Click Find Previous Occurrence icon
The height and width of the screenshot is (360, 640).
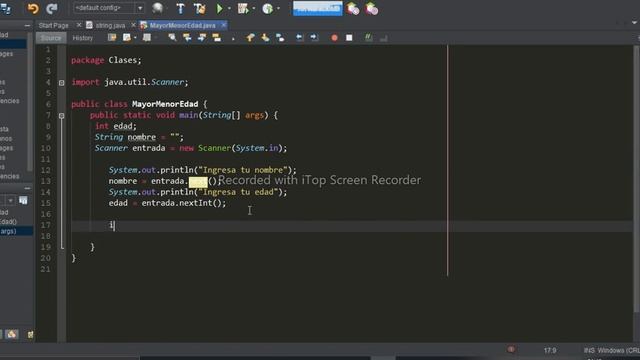(x=187, y=38)
